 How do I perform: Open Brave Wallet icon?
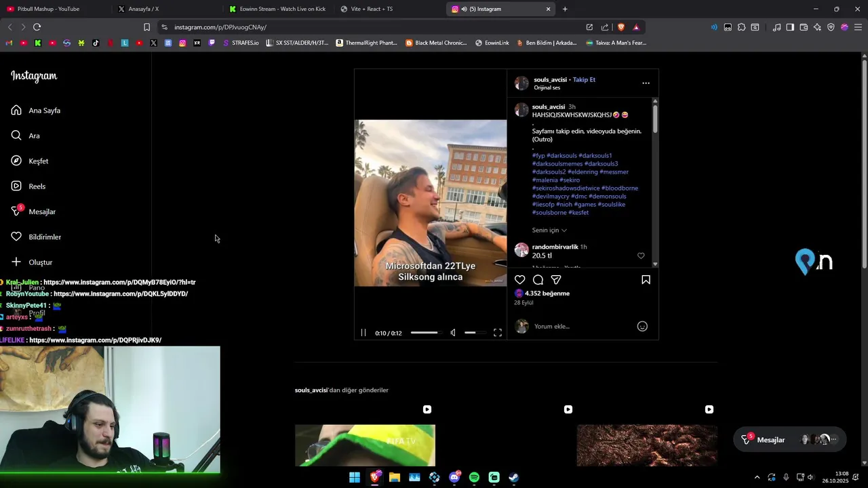pyautogui.click(x=804, y=27)
